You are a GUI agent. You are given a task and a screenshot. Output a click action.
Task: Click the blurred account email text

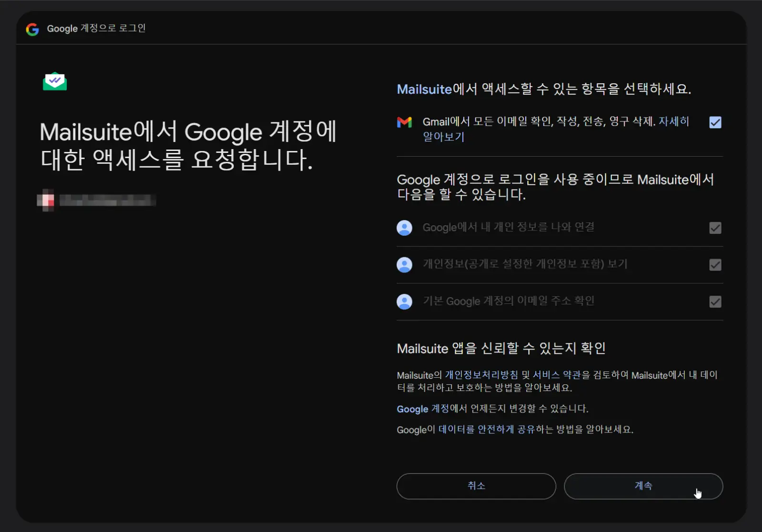click(x=108, y=200)
